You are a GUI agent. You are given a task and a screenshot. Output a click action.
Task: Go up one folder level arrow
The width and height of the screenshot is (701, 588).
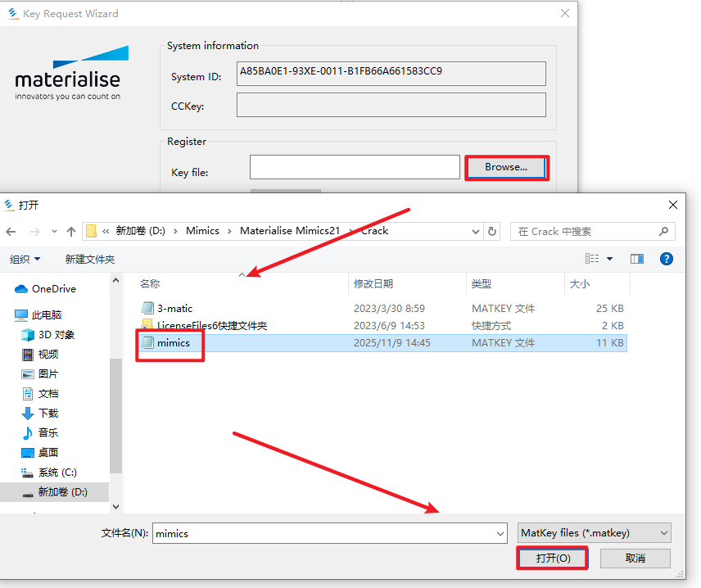tap(72, 231)
